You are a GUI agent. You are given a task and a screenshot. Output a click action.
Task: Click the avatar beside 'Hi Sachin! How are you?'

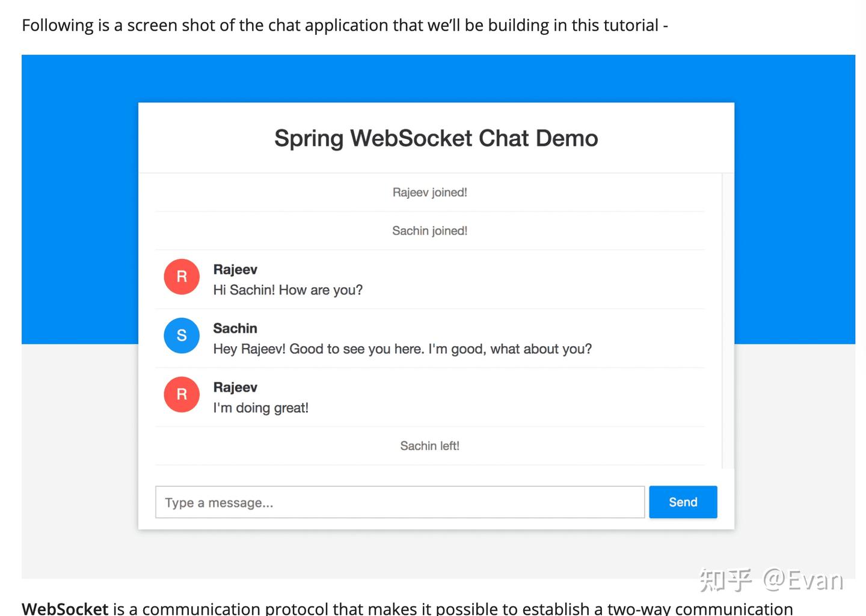(181, 276)
